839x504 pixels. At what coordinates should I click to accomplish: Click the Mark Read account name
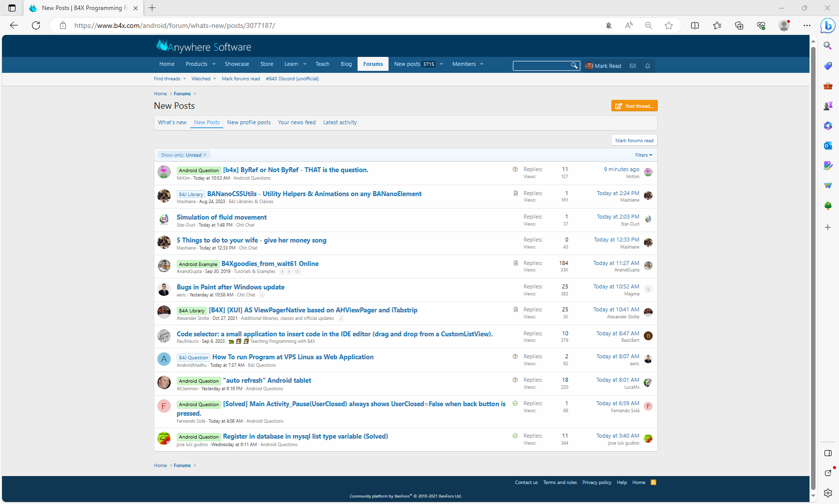[x=608, y=66]
